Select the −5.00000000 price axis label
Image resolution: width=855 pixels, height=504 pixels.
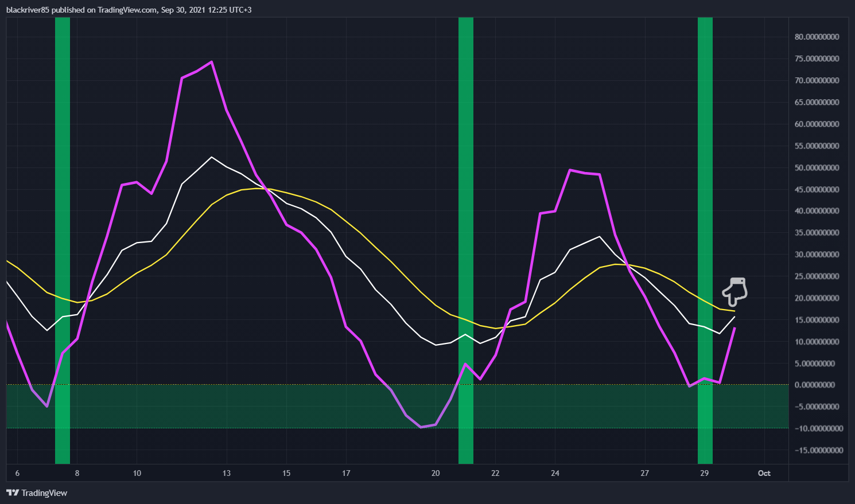pos(817,407)
